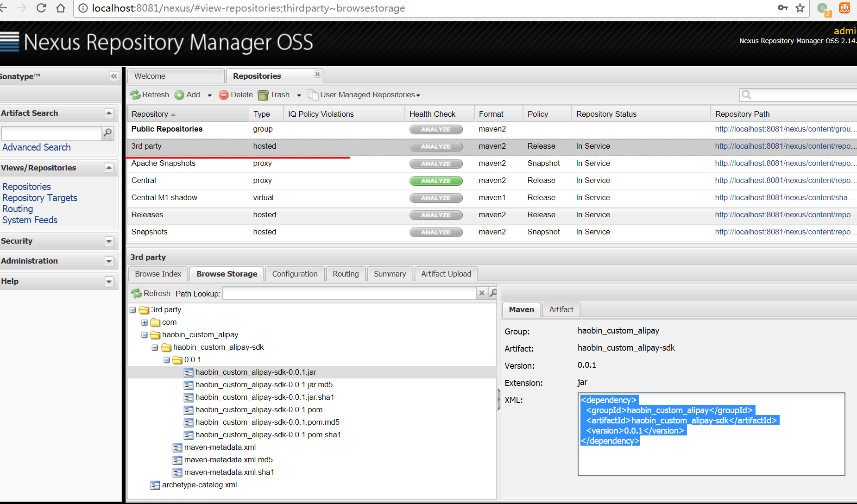Select haobin_custom_alipay-sdk-0.0.1.jar file
Viewport: 857px width, 504px height.
(256, 372)
